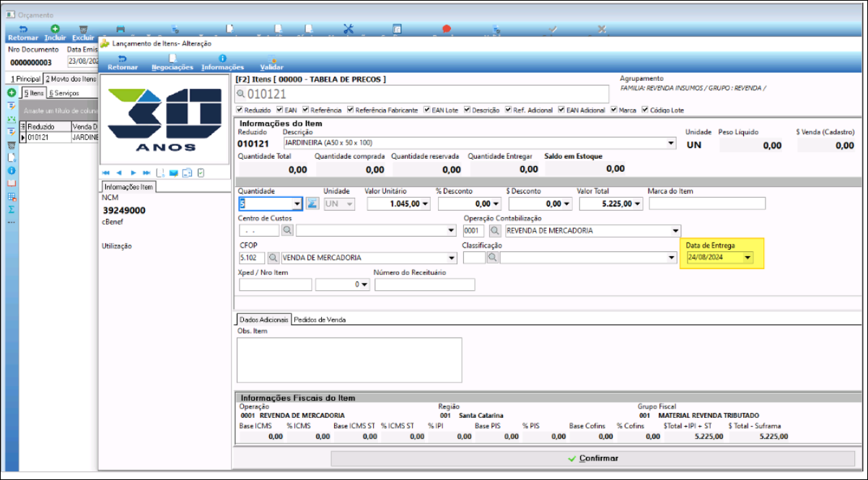
Task: Open the Quantidade dropdown arrow
Action: (297, 204)
